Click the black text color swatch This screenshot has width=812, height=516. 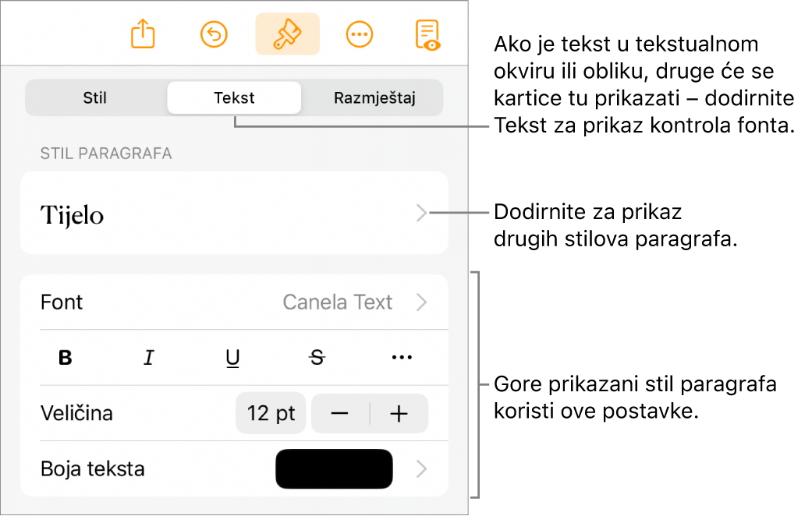334,469
